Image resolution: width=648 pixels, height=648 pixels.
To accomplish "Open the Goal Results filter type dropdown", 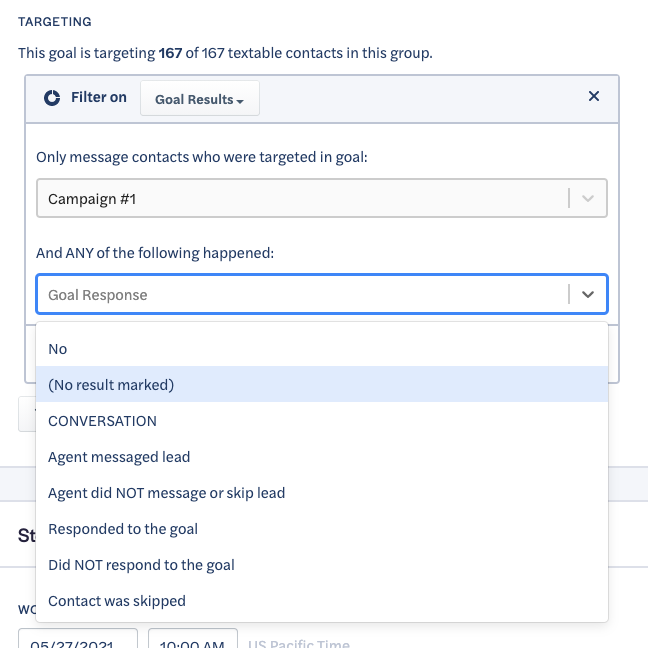I will pos(200,98).
